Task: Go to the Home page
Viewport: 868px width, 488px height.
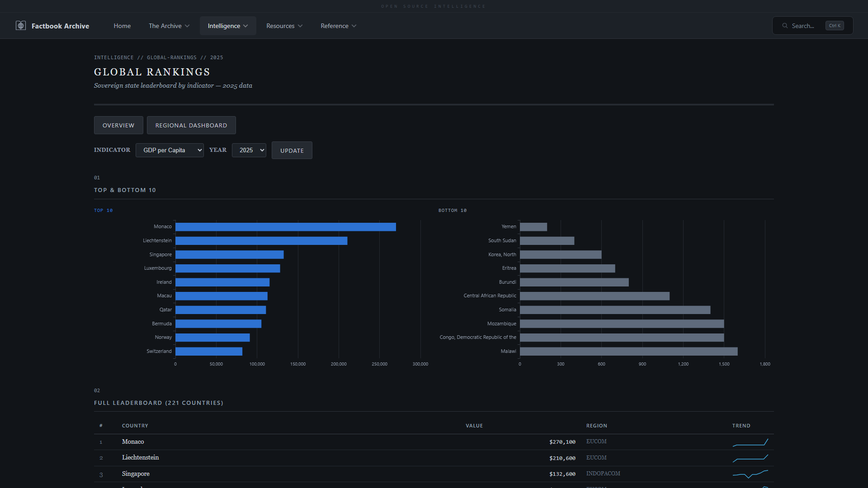Action: point(122,26)
